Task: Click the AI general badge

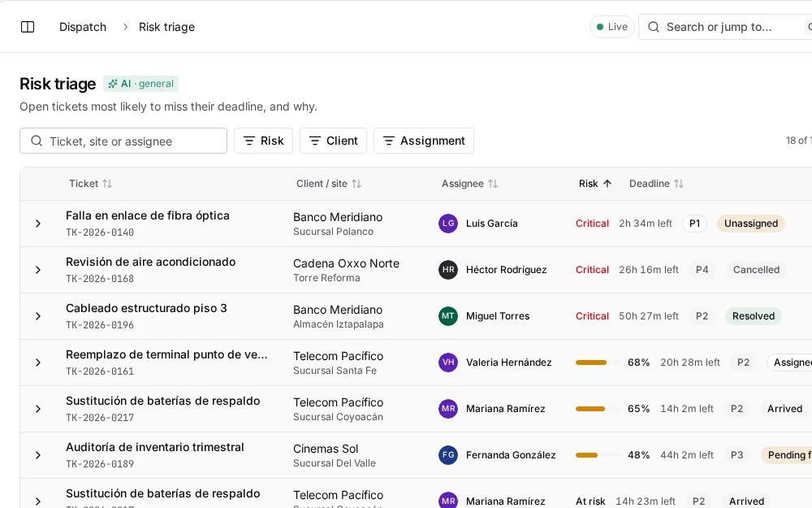Action: [140, 84]
